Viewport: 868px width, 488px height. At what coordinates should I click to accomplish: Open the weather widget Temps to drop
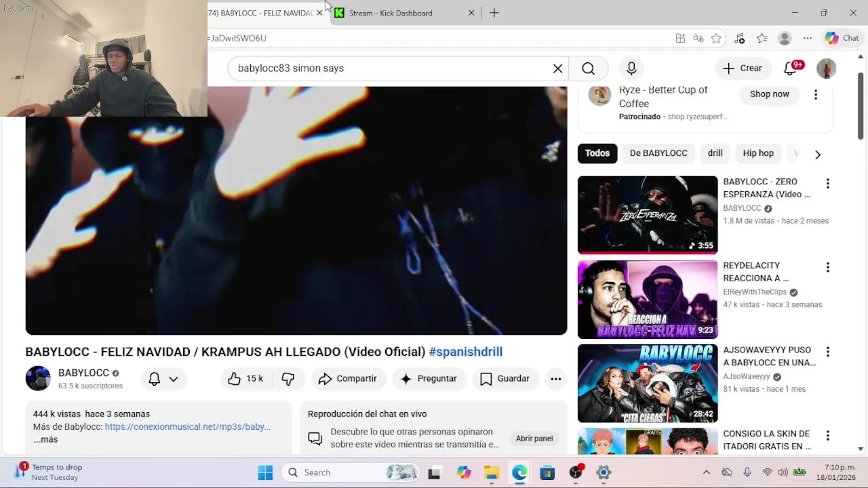[x=49, y=472]
